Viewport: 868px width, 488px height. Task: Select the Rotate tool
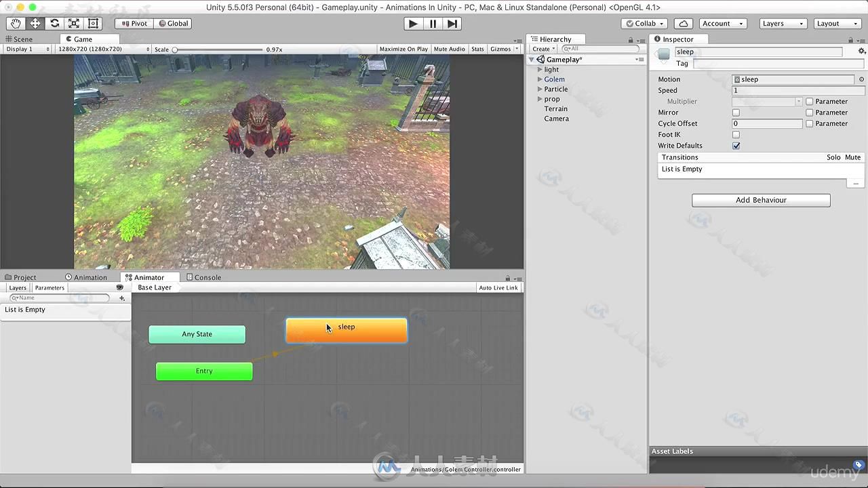click(x=55, y=23)
